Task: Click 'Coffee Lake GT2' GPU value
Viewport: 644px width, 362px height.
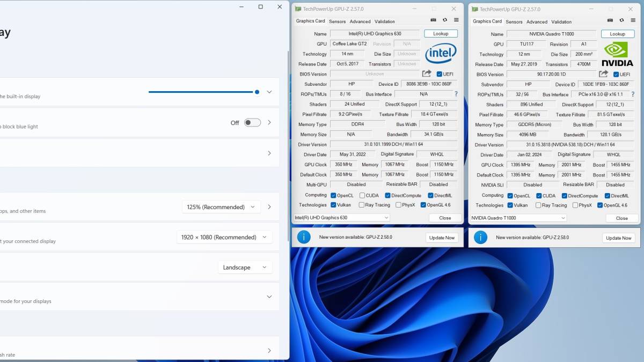Action: 349,43
